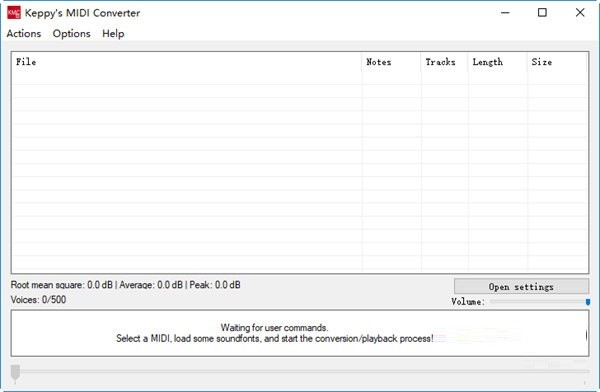
Task: Click the Voices: 0/500 status text
Action: pyautogui.click(x=38, y=300)
